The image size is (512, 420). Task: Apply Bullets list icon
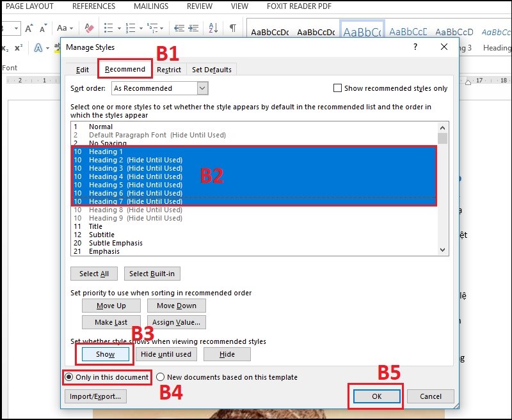pyautogui.click(x=108, y=28)
